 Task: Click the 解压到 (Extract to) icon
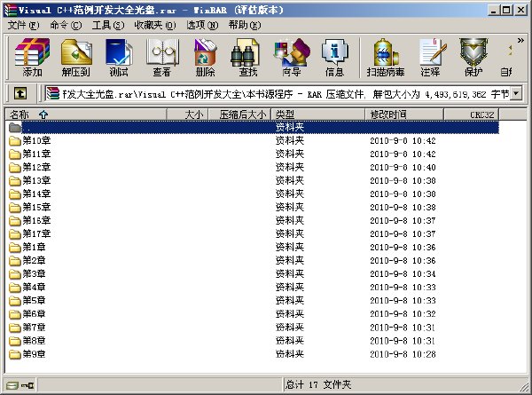click(76, 58)
